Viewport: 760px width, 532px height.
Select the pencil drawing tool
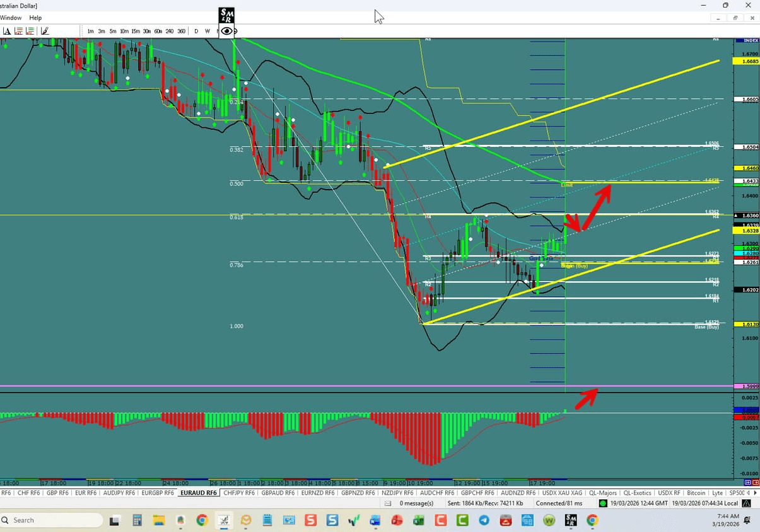45,30
